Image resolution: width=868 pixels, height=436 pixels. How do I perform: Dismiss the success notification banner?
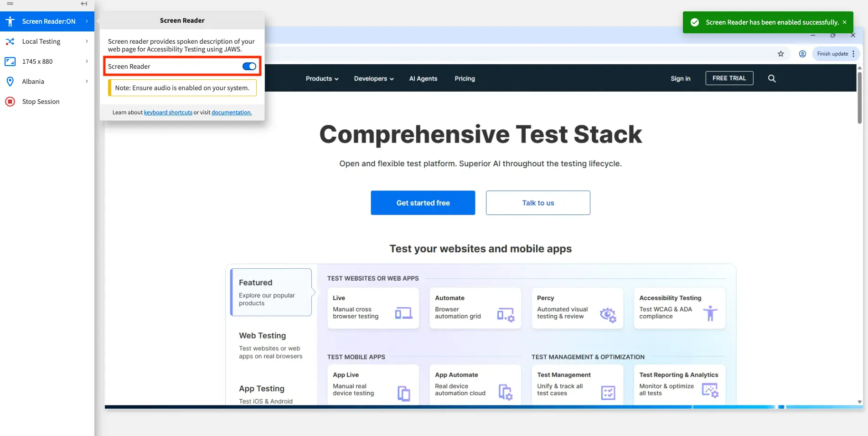click(844, 22)
